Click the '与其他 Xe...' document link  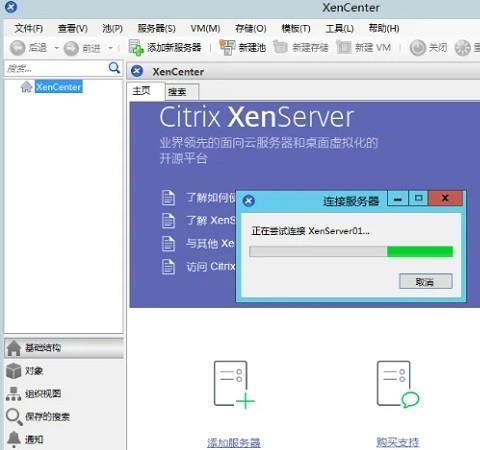coord(210,244)
